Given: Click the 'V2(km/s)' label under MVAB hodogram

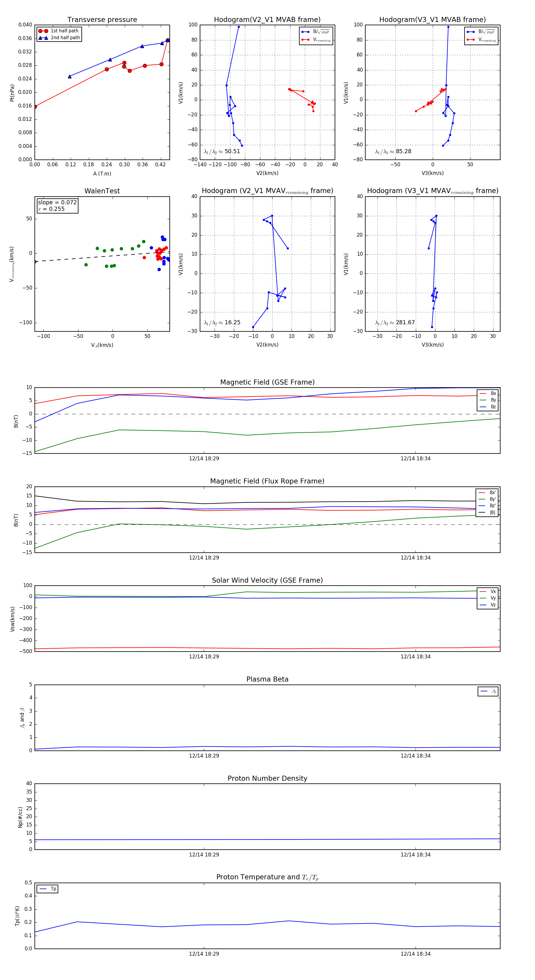Looking at the screenshot, I should (x=267, y=173).
